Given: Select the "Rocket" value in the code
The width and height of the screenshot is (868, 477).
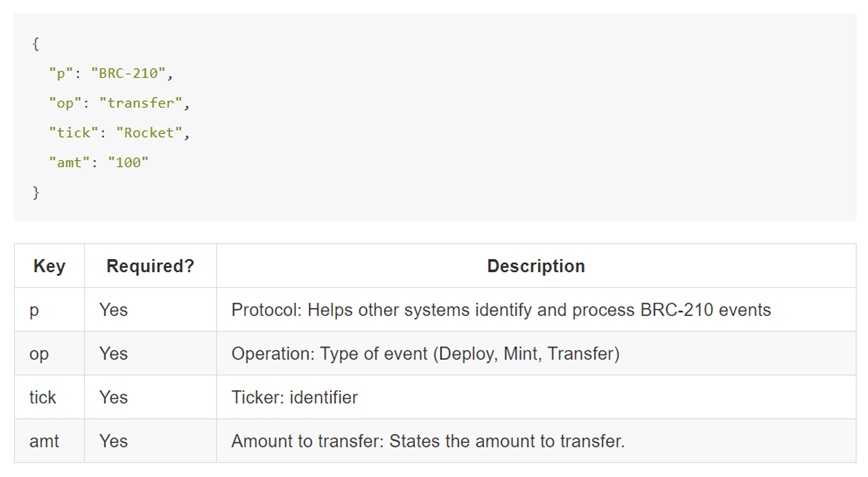Looking at the screenshot, I should click(x=152, y=132).
